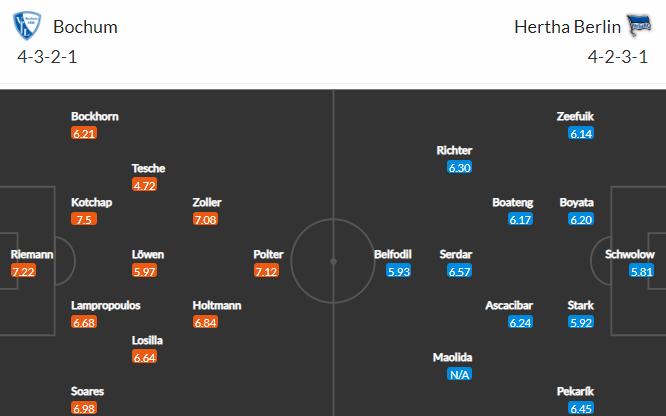Image resolution: width=666 pixels, height=416 pixels.
Task: Click Belfodil's 5.93 rating badge
Action: [399, 271]
